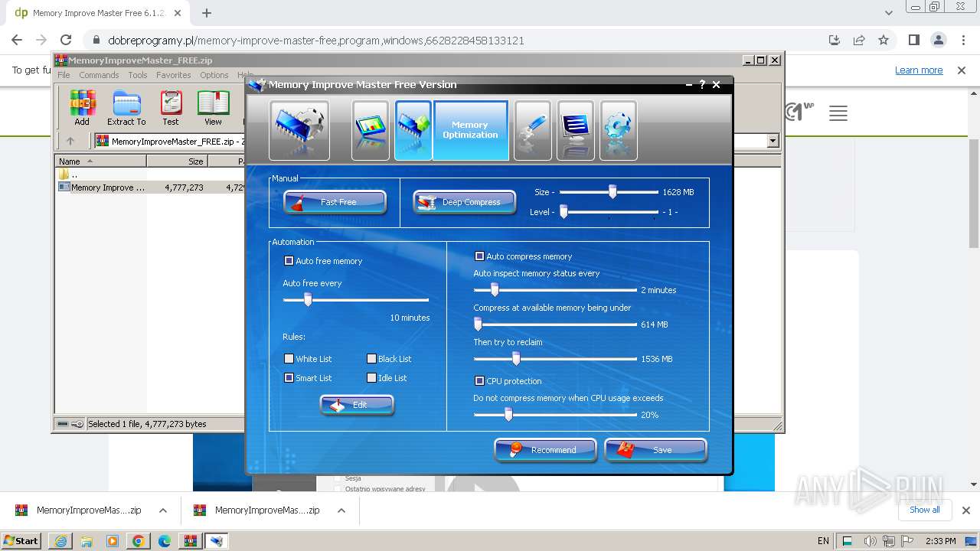980x551 pixels.
Task: Expand the WinRAR address path dropdown
Action: [x=773, y=141]
